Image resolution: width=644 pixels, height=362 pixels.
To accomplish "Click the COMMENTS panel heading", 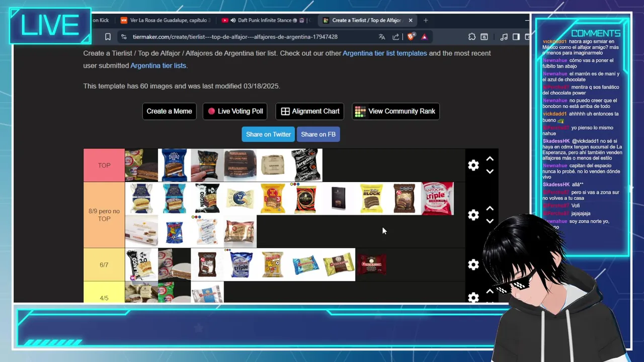I will (596, 33).
